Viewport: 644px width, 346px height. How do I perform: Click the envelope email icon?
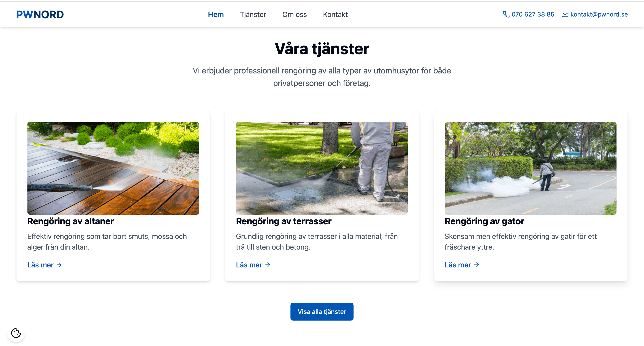coord(565,14)
